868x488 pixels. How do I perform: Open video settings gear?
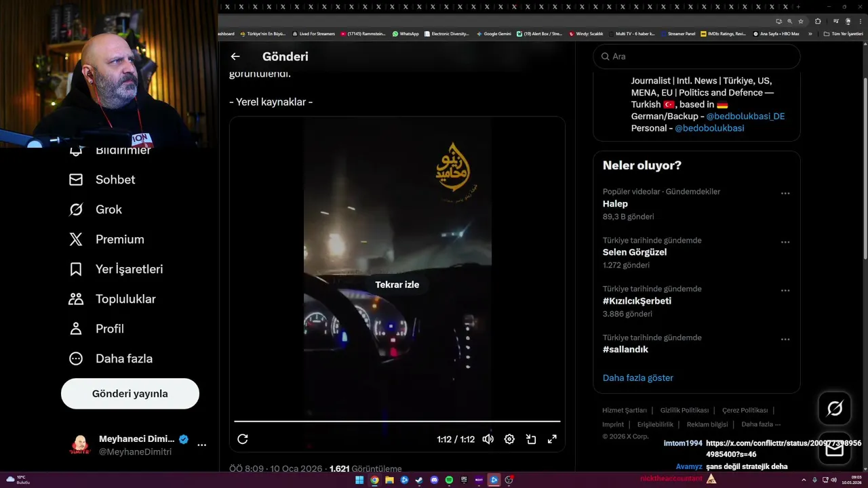click(509, 439)
